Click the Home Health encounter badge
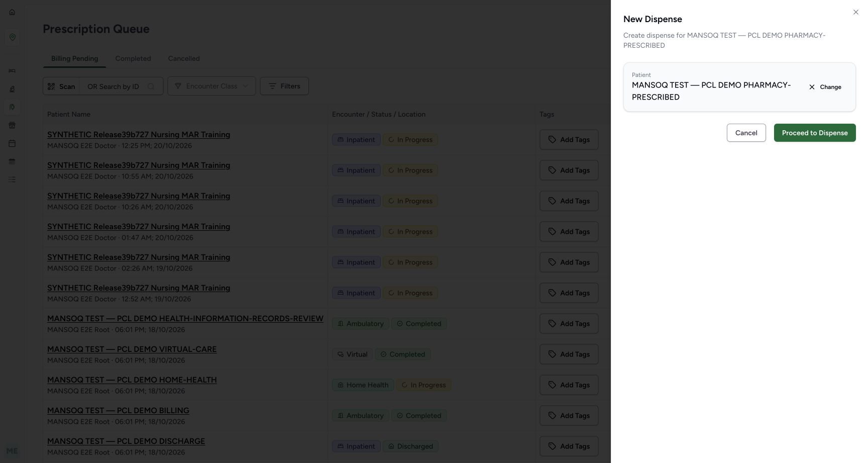 [363, 385]
